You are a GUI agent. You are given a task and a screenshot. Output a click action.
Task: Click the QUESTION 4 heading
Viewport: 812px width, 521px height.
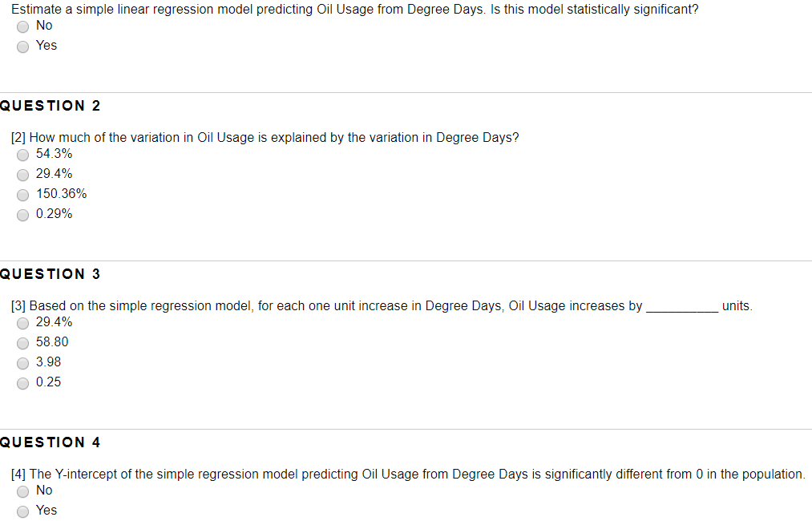click(x=50, y=442)
